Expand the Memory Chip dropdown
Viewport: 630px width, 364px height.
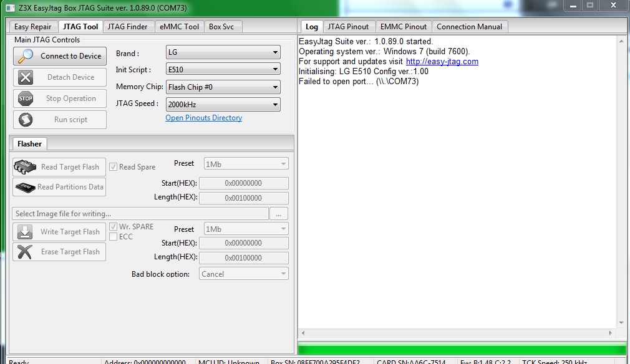tap(223, 87)
